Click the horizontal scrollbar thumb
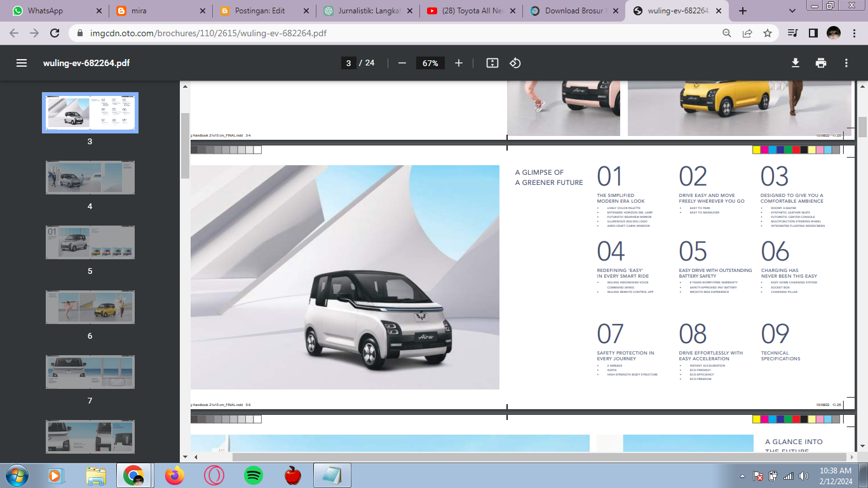The image size is (868, 488). 540,457
